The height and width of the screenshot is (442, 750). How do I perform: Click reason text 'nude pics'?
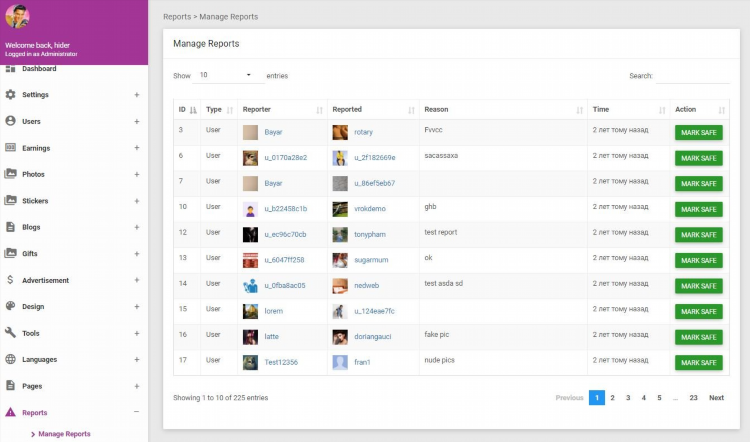[439, 360]
